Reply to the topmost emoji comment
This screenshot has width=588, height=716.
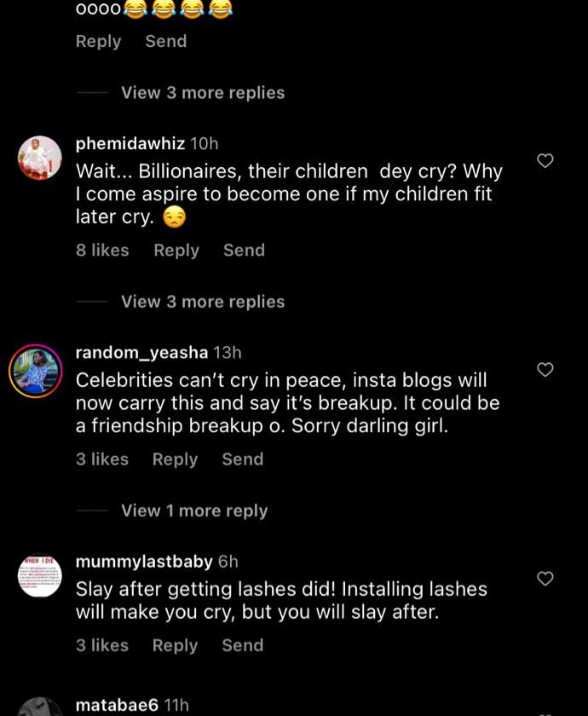(98, 41)
